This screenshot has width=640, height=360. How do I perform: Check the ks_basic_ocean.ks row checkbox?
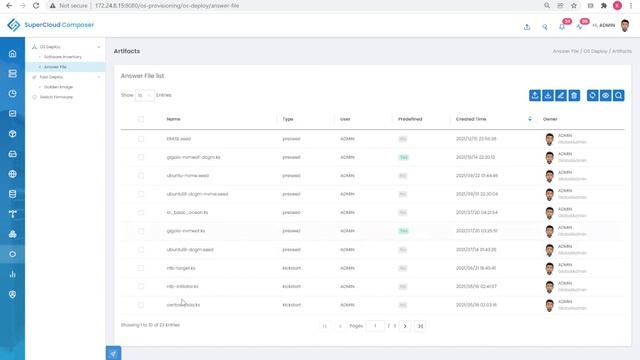(x=141, y=213)
